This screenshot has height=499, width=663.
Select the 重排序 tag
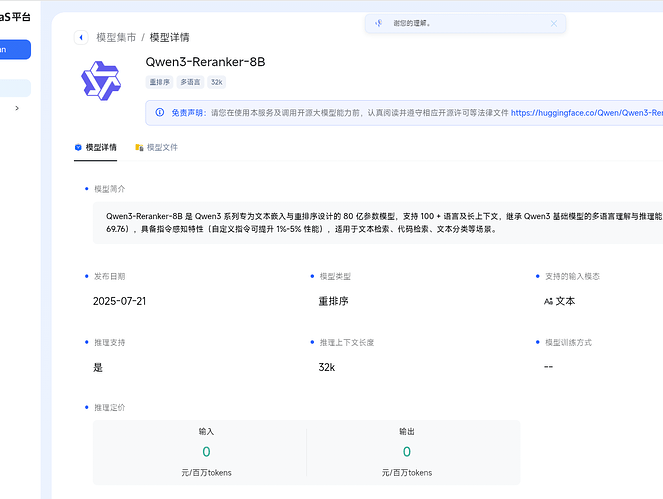pyautogui.click(x=159, y=82)
